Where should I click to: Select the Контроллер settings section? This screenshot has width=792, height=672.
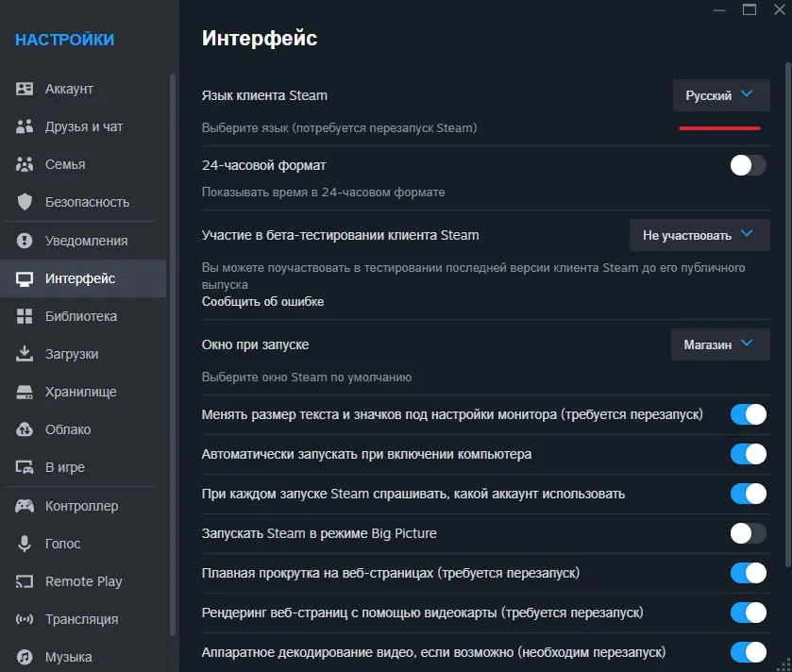coord(82,506)
